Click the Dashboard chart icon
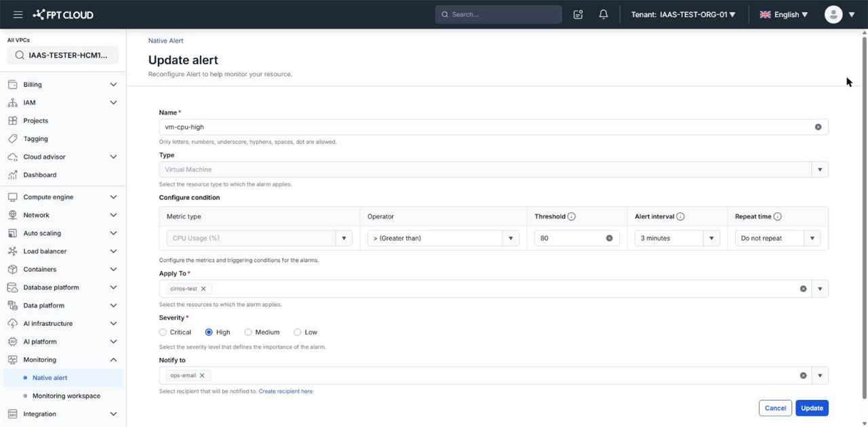Viewport: 868px width, 427px height. click(x=12, y=175)
